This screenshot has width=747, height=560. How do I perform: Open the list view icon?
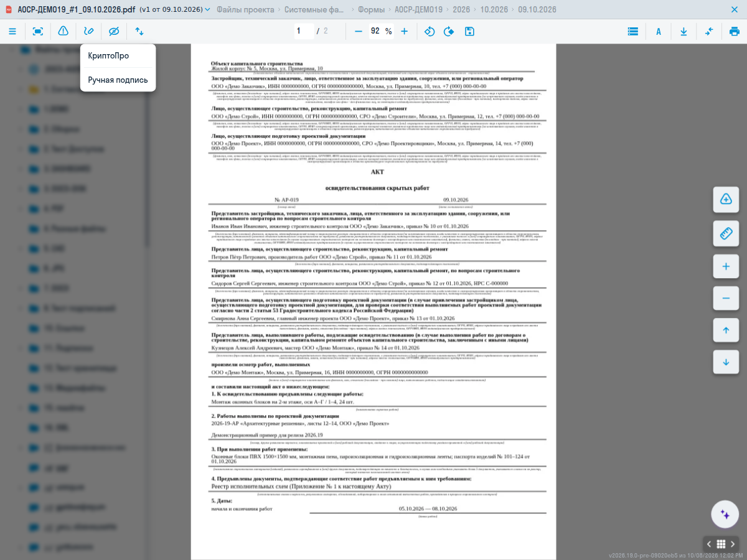[633, 31]
